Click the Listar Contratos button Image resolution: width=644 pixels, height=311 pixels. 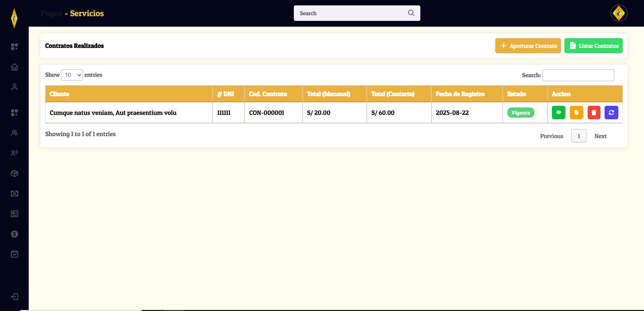click(593, 46)
